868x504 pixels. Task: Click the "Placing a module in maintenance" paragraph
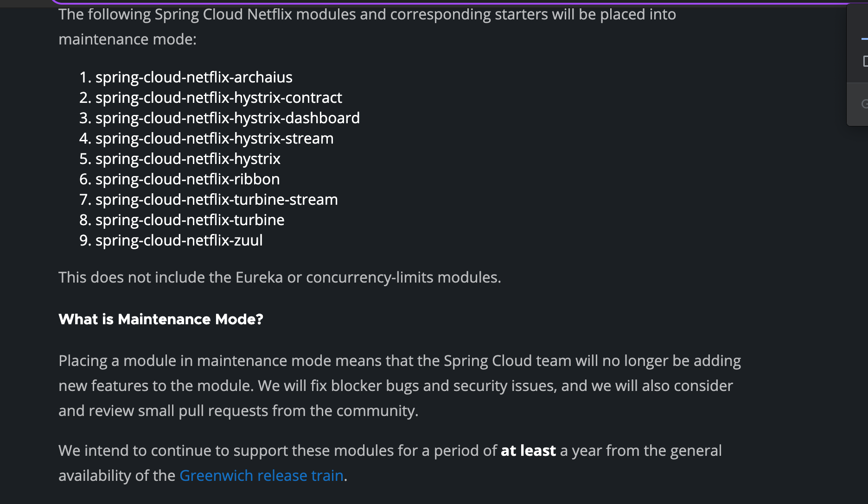[400, 386]
